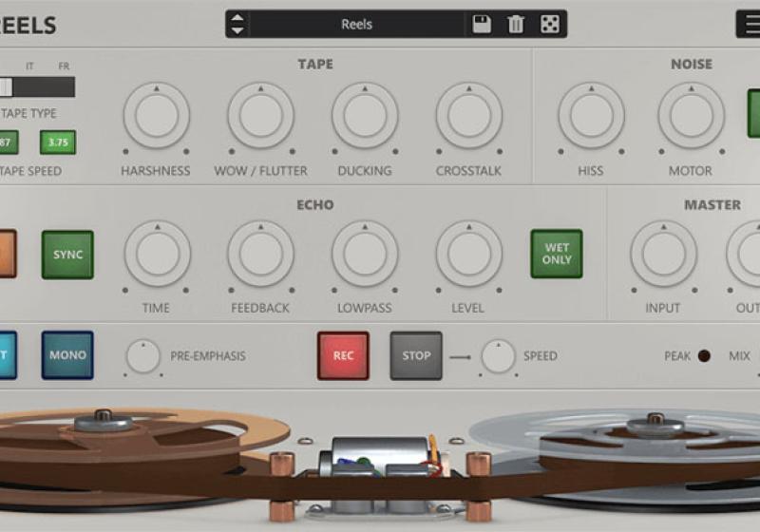Click the echo Time knob
Screen dimensions: 760x532
[157, 254]
